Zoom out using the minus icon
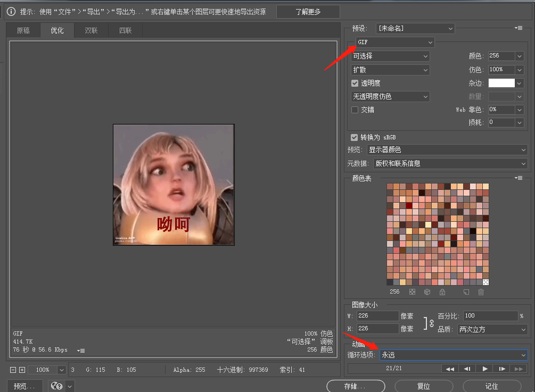Viewport: 535px width, 392px height. (x=13, y=370)
